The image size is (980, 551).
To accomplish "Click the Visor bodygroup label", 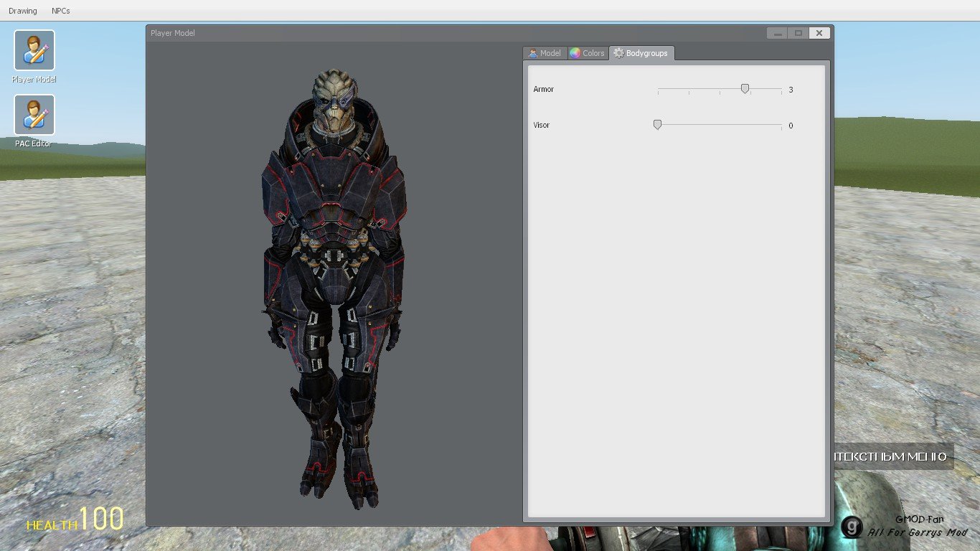I will [x=542, y=126].
